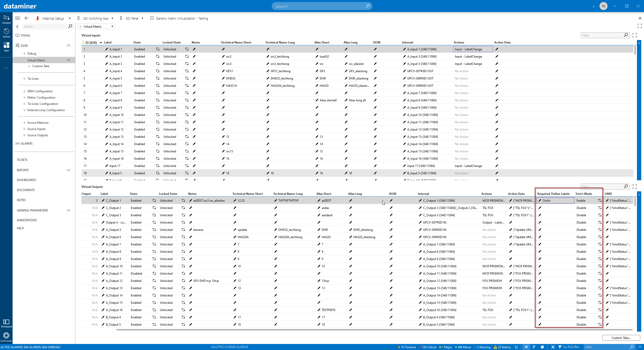This screenshot has width=644, height=350.
Task: Toggle Strict Mode for A_Output 16
Action: tap(600, 310)
